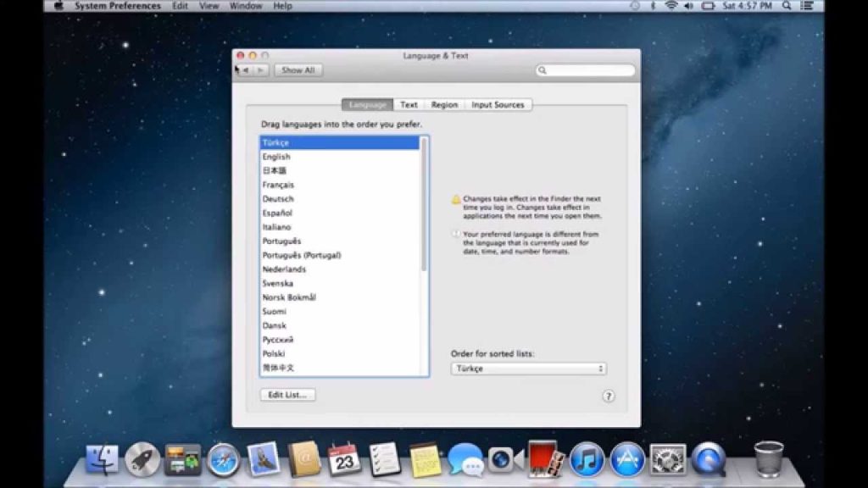
Task: Open System Preferences menu in menu bar
Action: (117, 6)
